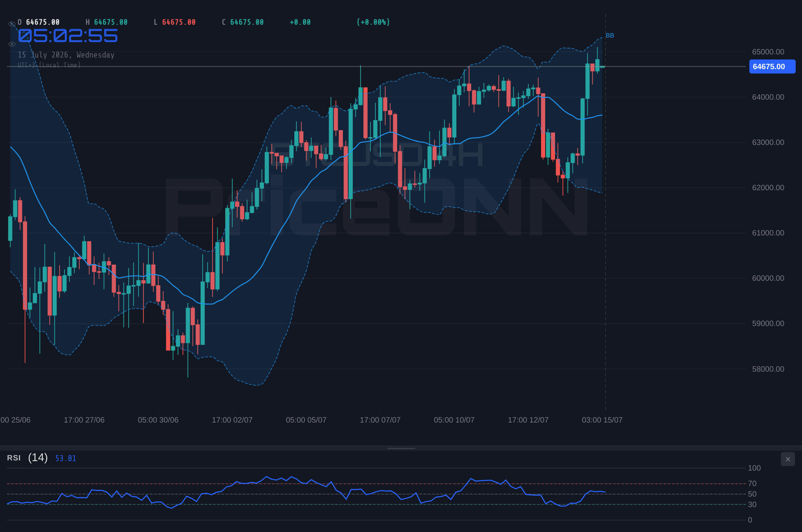
Task: Click the +0.00 price change value
Action: (300, 22)
